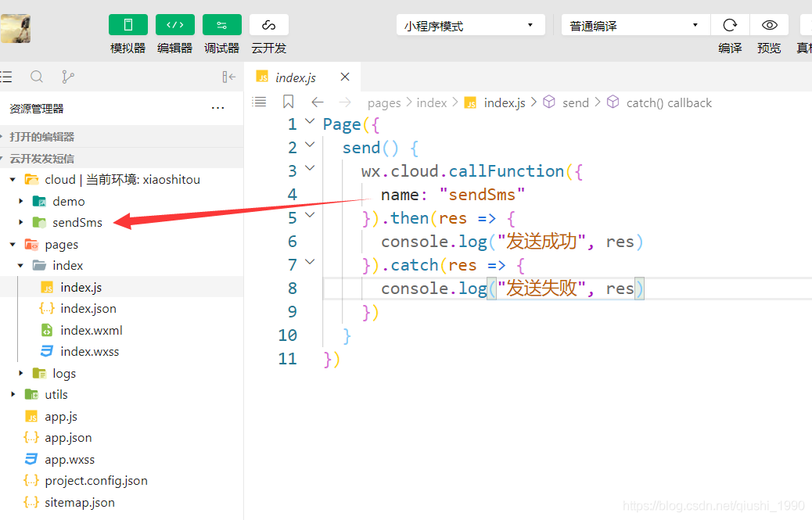Collapse the explorer side panel
The width and height of the screenshot is (812, 520).
(228, 77)
